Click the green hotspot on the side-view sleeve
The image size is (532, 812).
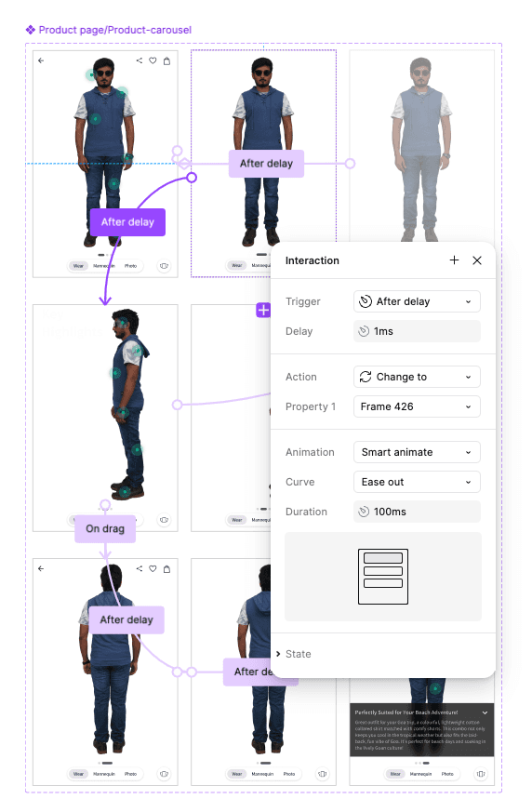pos(115,373)
